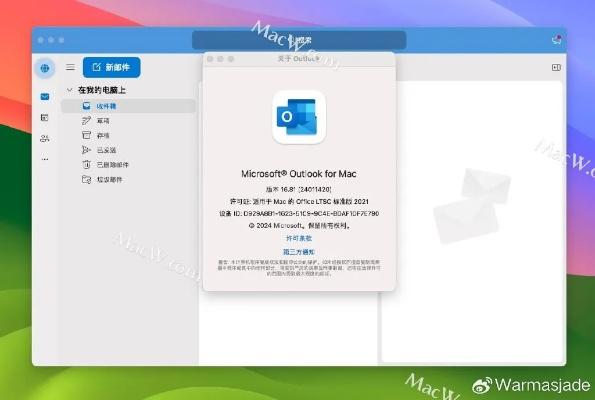Open the feedback notification icon at top right
This screenshot has width=595, height=400.
click(556, 40)
